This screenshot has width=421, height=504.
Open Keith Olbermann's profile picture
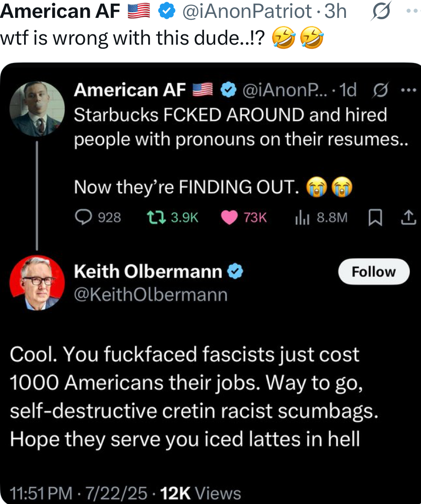(37, 283)
